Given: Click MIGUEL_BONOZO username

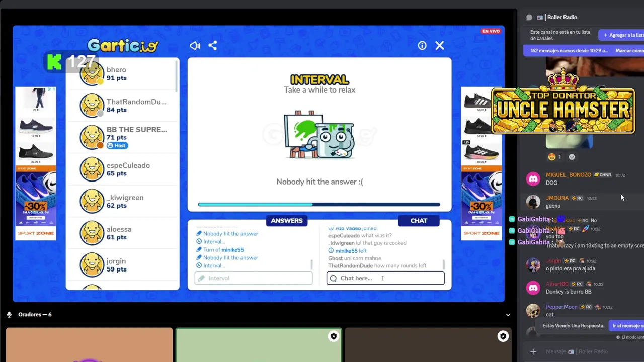Looking at the screenshot, I should click(x=569, y=175).
